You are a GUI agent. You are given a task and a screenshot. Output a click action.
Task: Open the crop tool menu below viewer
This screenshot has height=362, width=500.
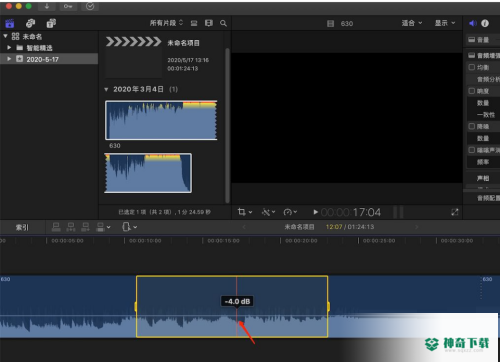(245, 212)
